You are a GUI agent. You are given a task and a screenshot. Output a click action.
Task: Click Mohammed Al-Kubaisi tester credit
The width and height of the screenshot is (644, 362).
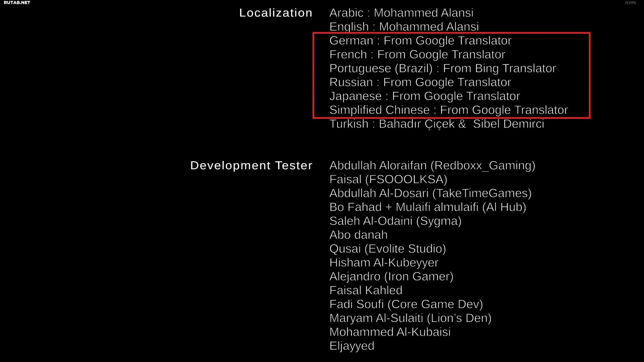(x=390, y=332)
